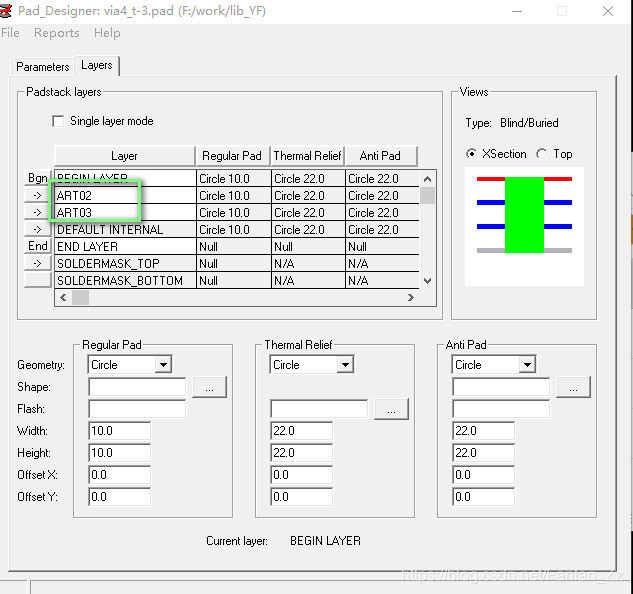Viewport: 633px width, 594px height.
Task: Select the Top view radio button
Action: 541,154
